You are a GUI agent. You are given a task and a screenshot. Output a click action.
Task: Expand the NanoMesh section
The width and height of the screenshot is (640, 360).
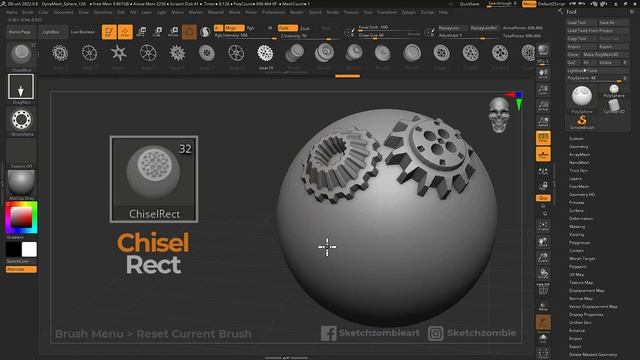579,163
